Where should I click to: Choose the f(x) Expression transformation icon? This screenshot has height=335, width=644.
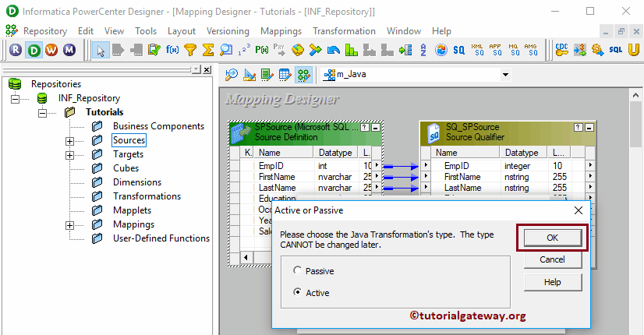point(172,50)
